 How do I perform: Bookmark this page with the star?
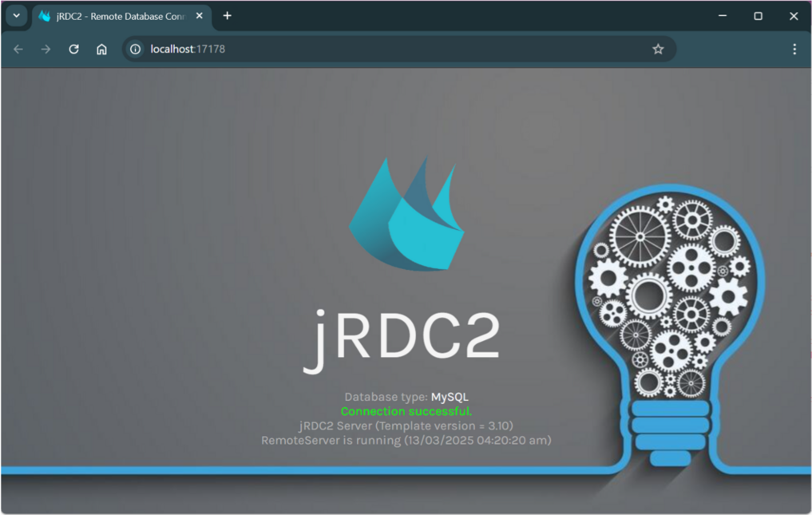pos(658,50)
